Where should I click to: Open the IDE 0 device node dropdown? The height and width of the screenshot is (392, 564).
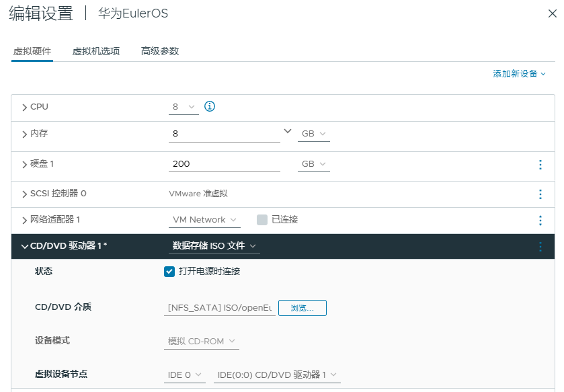184,375
